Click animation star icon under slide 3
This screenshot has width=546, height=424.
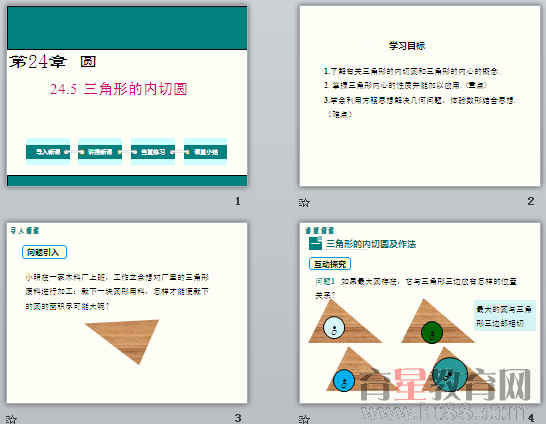click(11, 419)
